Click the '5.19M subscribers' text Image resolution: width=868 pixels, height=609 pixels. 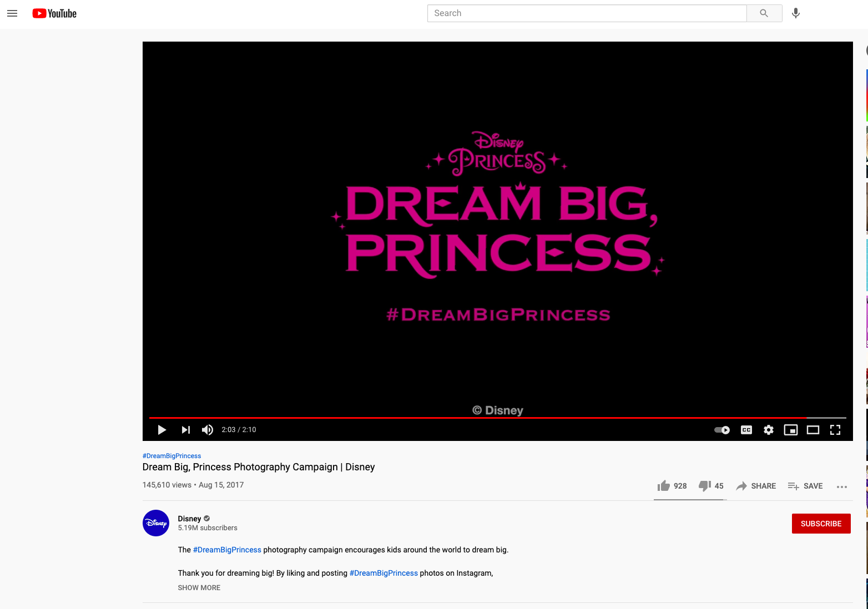208,528
